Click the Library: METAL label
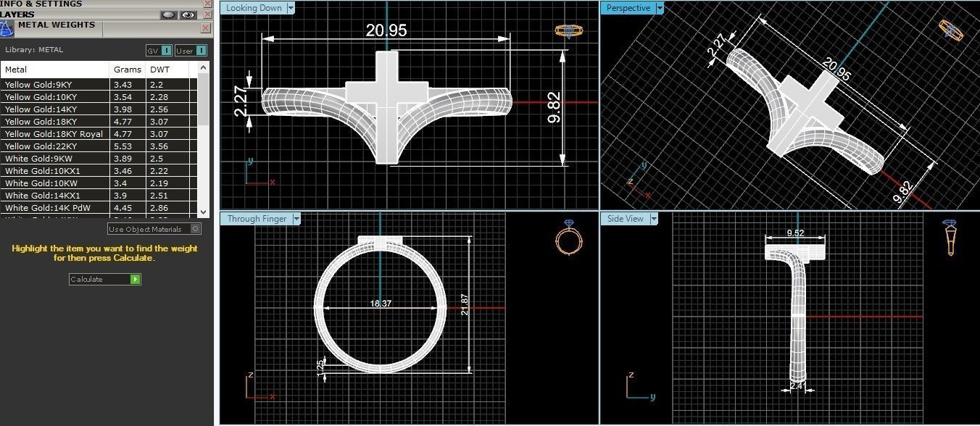The width and height of the screenshot is (980, 426). [x=34, y=50]
